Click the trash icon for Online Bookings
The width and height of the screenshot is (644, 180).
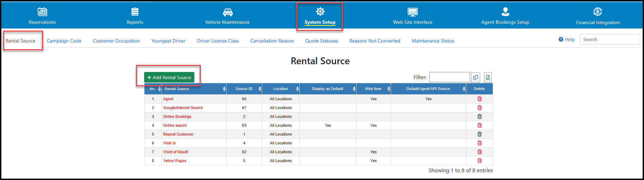480,116
